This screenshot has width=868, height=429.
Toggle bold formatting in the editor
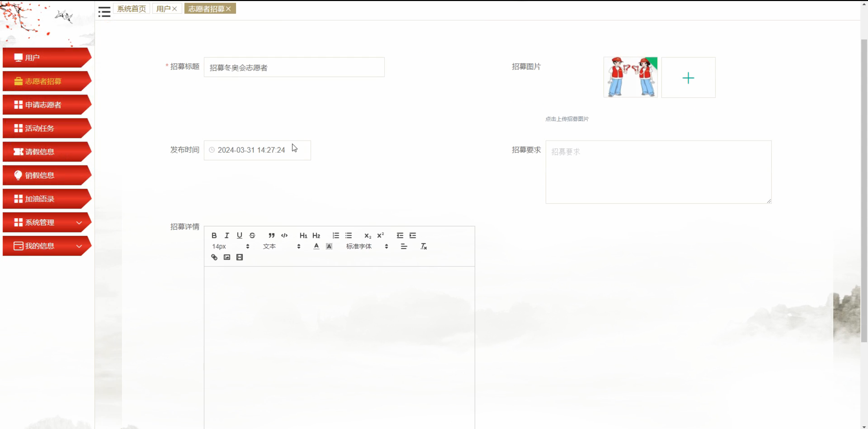214,235
